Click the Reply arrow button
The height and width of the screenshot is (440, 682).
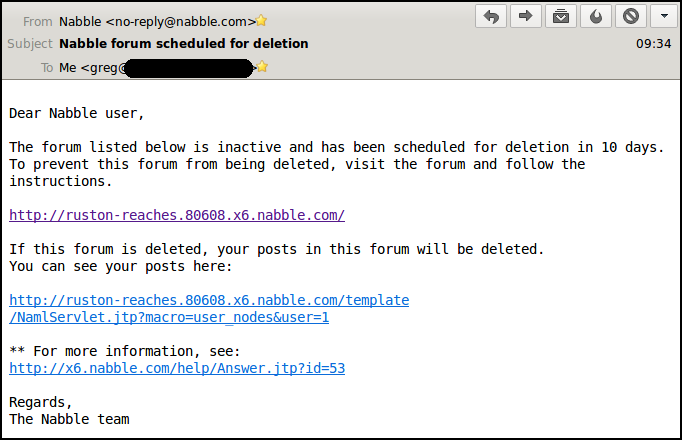point(491,17)
